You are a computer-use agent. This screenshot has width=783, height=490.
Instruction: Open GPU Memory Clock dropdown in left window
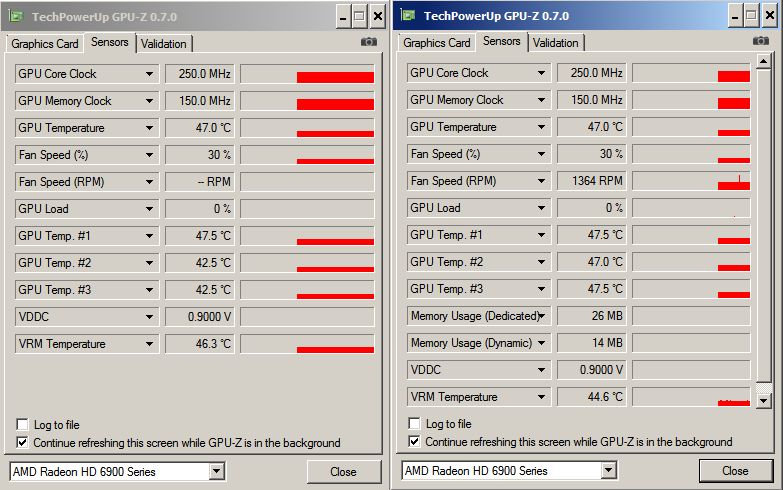[149, 101]
